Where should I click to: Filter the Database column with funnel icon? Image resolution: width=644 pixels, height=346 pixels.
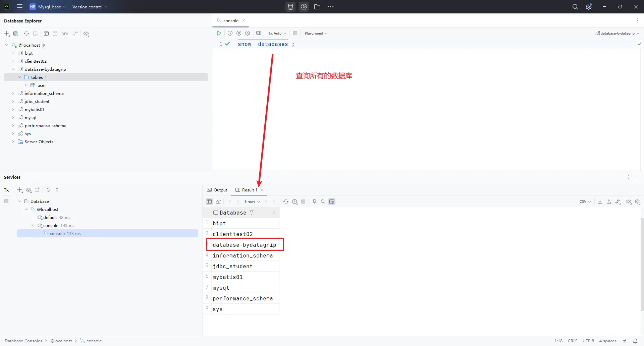pos(252,213)
